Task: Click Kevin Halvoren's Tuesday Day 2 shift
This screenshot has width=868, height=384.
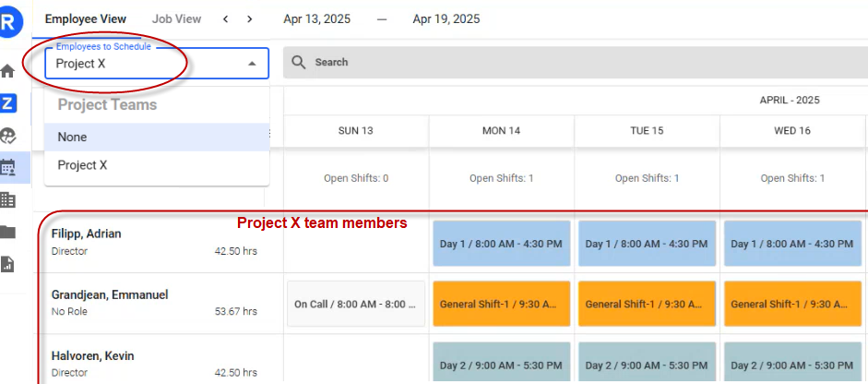Action: 647,365
